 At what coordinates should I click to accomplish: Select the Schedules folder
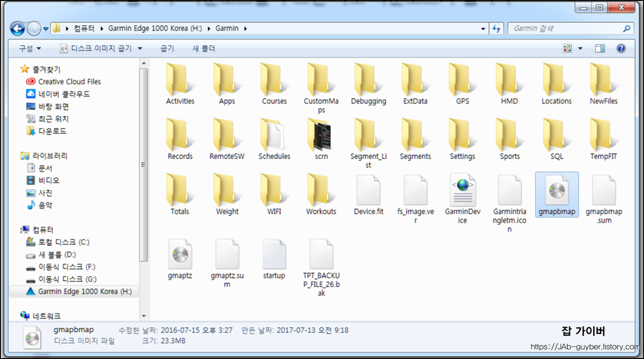click(x=274, y=140)
